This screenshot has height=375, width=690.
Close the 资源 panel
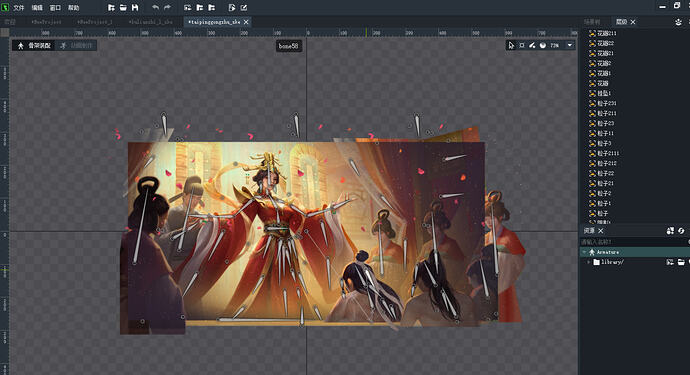601,231
